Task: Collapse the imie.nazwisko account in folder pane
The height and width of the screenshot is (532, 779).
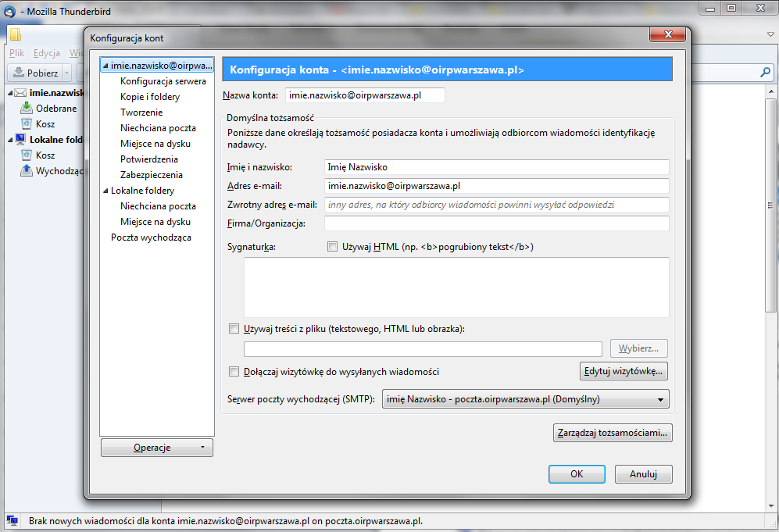Action: 10,93
